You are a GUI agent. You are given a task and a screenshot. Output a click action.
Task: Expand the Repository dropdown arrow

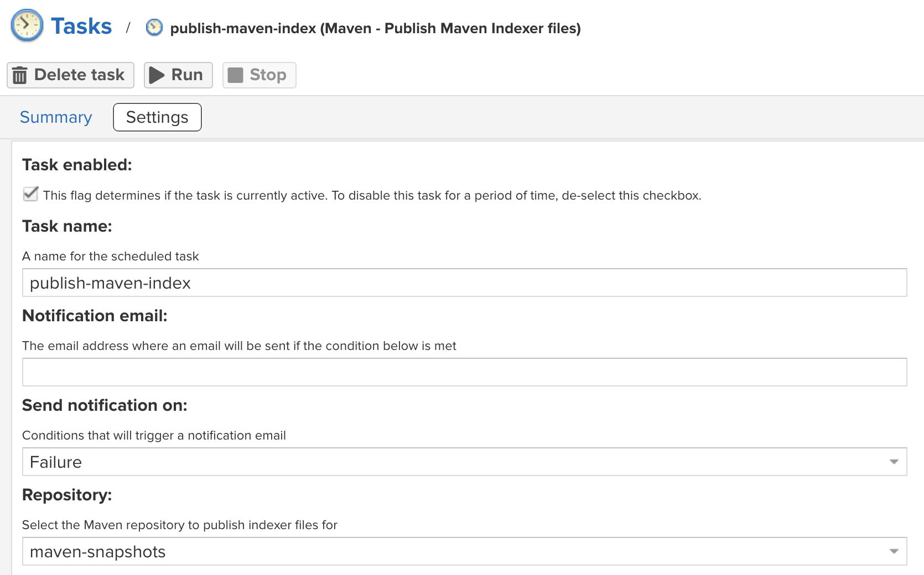tap(894, 551)
